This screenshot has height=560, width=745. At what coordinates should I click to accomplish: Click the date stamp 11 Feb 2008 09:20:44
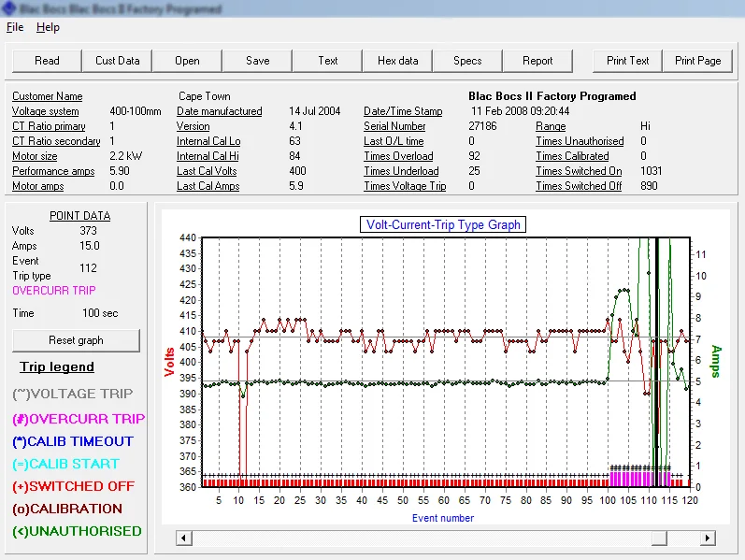(521, 111)
